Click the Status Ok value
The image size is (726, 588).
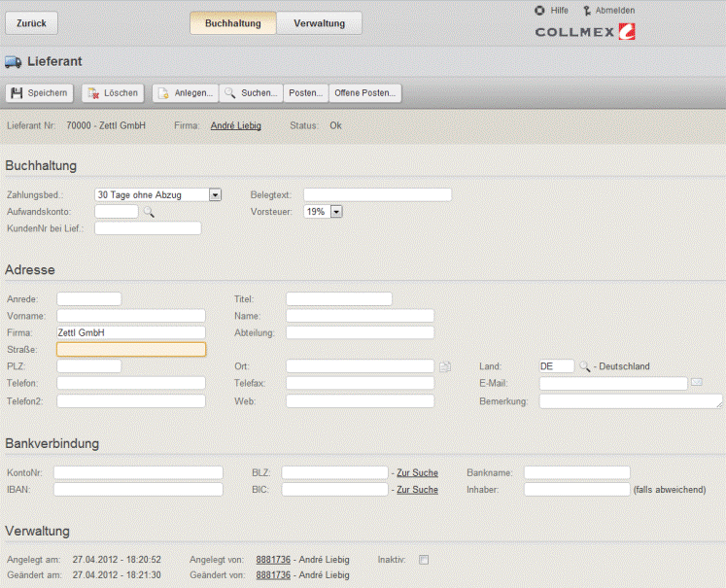pyautogui.click(x=335, y=125)
